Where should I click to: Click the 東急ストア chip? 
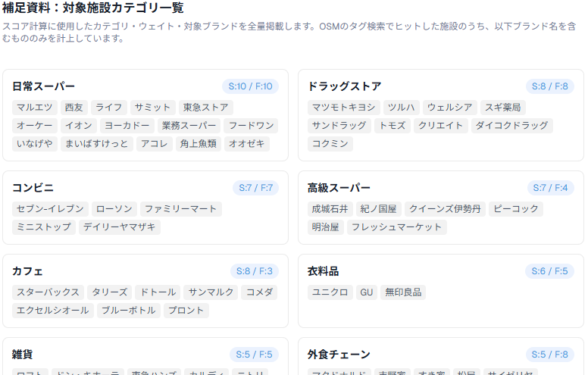pyautogui.click(x=206, y=108)
